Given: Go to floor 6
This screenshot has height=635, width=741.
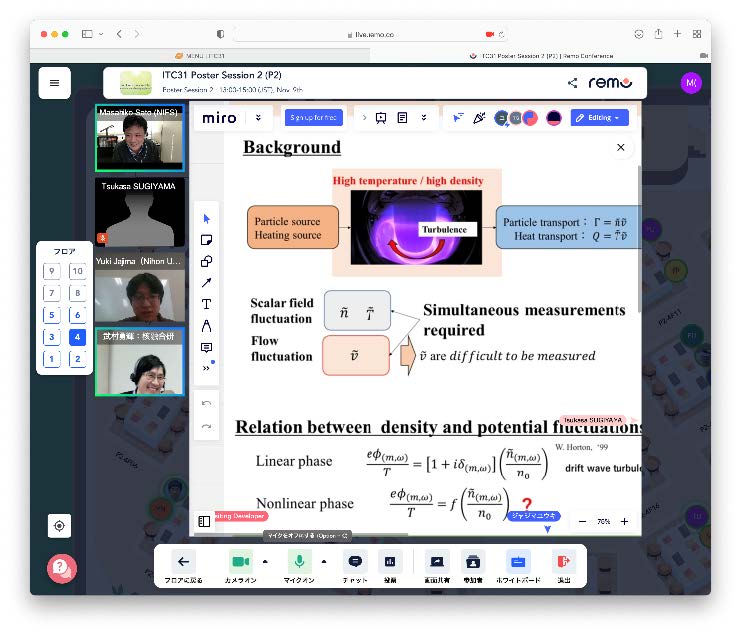Looking at the screenshot, I should point(78,315).
